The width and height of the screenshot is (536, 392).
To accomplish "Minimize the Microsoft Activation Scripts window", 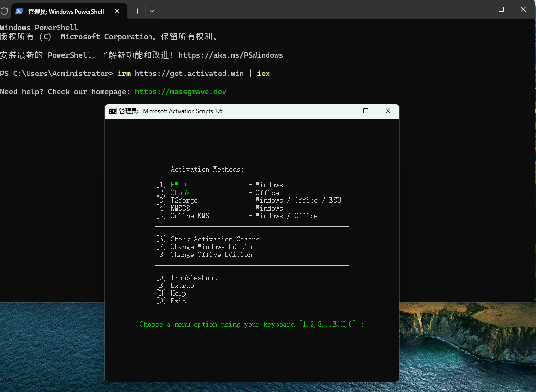I will coord(344,111).
